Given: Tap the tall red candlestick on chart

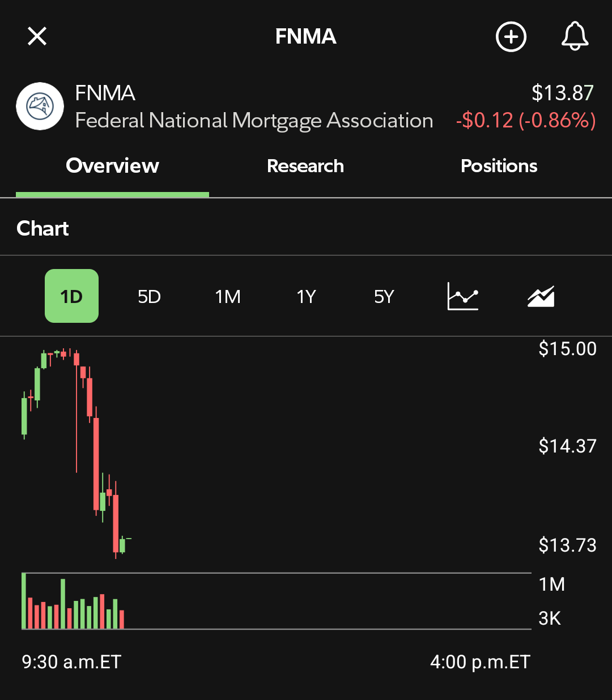Looking at the screenshot, I should coord(96,464).
